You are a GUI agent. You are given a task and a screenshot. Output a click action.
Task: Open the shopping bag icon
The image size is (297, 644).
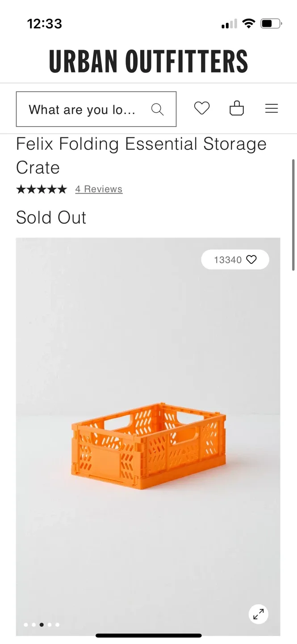pyautogui.click(x=237, y=108)
